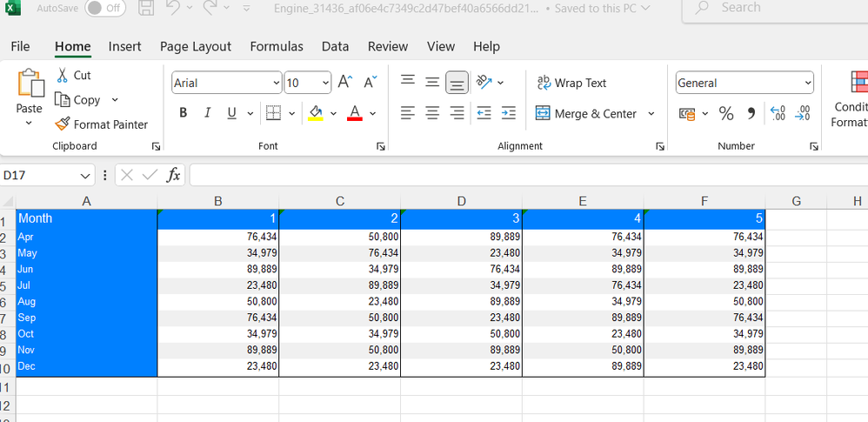Top align cell contents

tap(408, 80)
